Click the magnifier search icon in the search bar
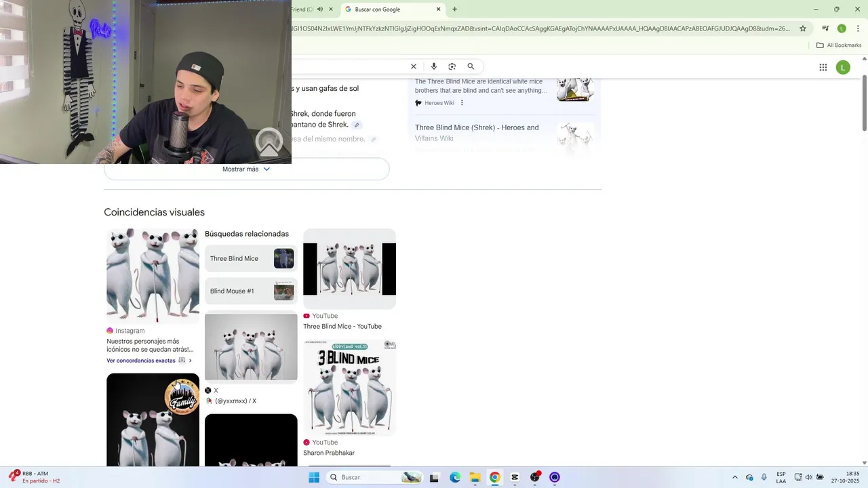Image resolution: width=868 pixels, height=488 pixels. coord(471,66)
